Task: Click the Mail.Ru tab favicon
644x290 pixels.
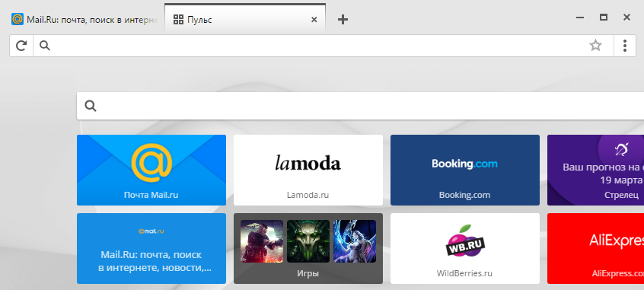Action: click(18, 19)
